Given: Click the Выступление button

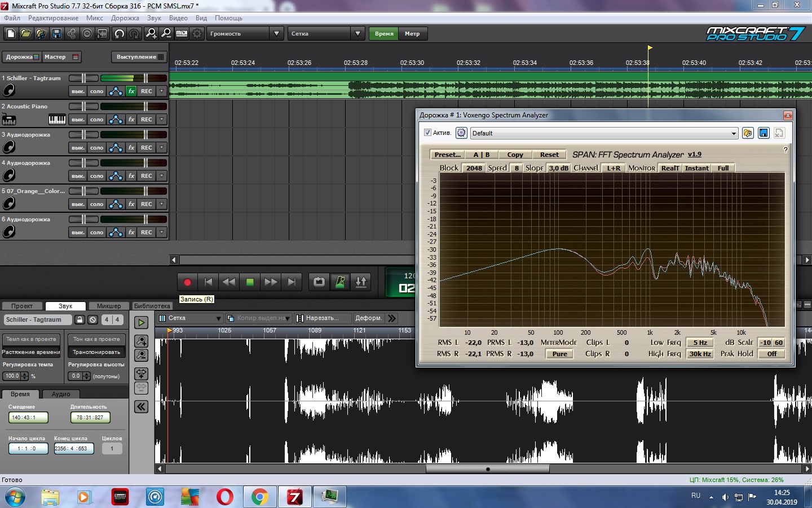Looking at the screenshot, I should (x=140, y=57).
